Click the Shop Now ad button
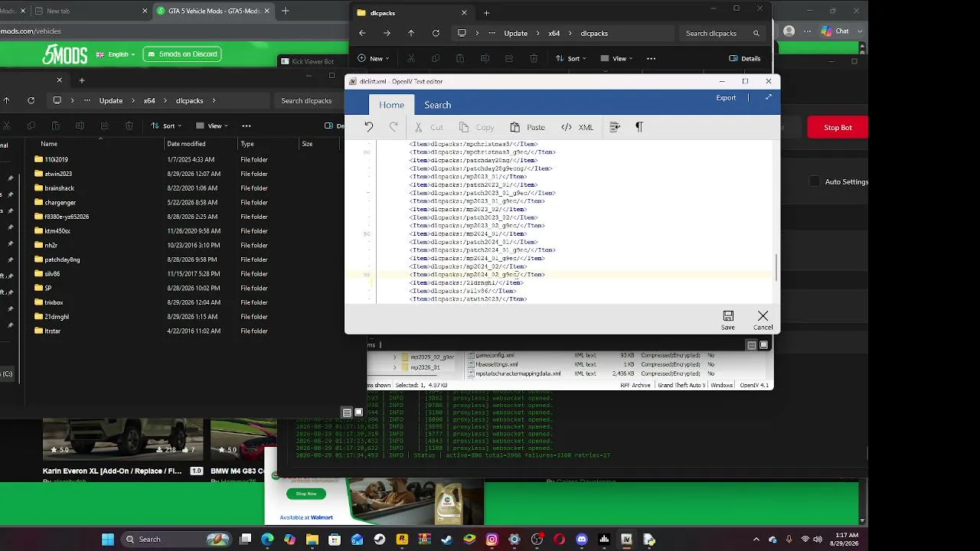The height and width of the screenshot is (551, 980). coord(305,494)
